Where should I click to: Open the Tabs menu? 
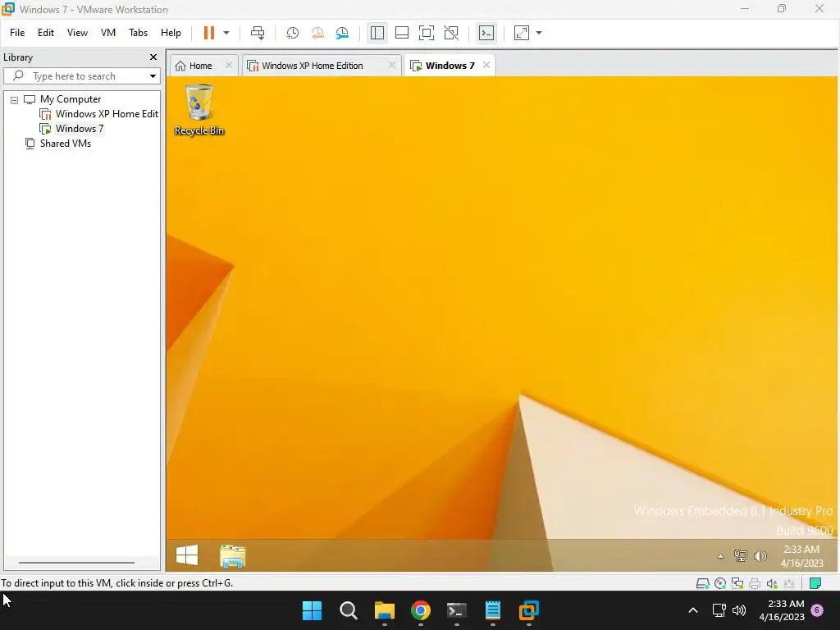(x=138, y=33)
